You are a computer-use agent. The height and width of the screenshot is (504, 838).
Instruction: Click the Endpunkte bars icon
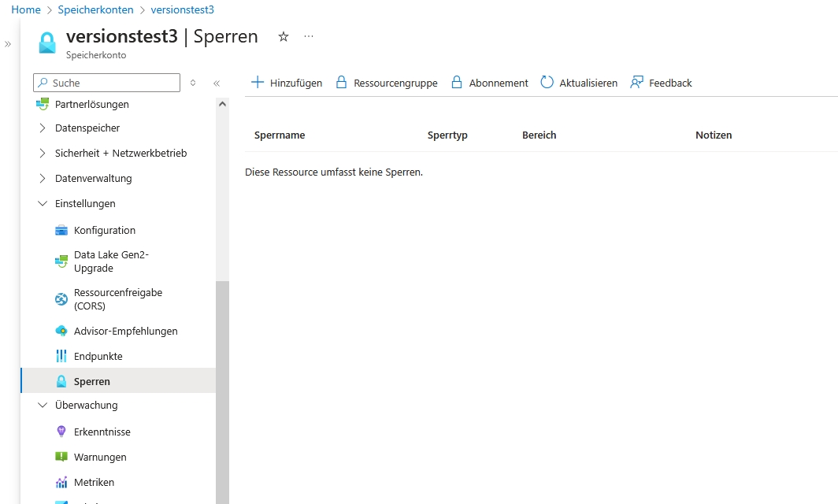coord(61,357)
